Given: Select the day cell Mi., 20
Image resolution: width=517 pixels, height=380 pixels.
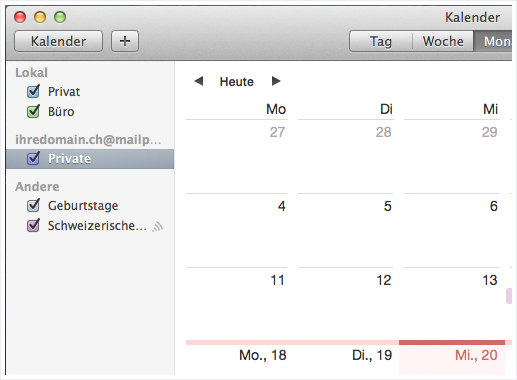Looking at the screenshot, I should (452, 359).
